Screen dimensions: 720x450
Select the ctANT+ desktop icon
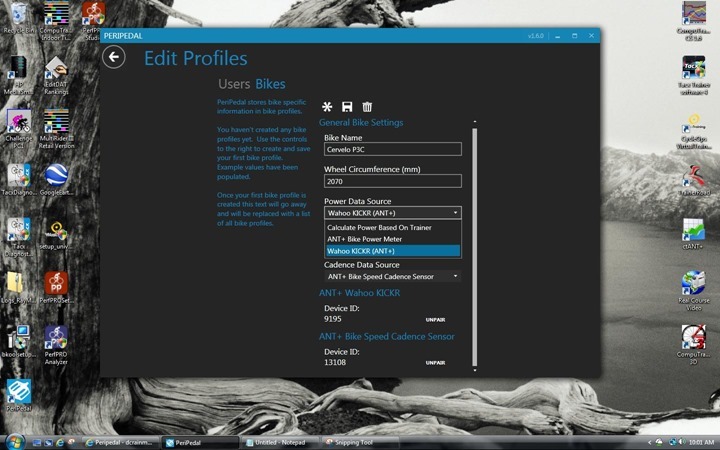693,234
